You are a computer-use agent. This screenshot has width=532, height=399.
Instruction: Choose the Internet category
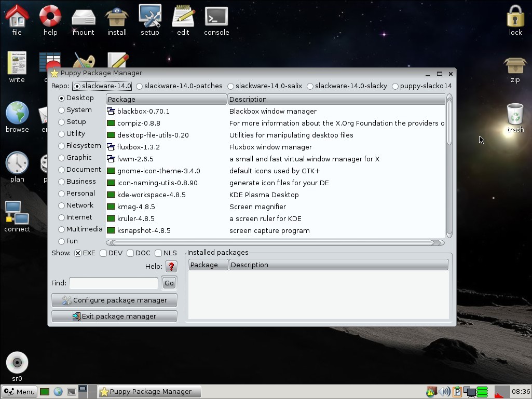pos(75,217)
